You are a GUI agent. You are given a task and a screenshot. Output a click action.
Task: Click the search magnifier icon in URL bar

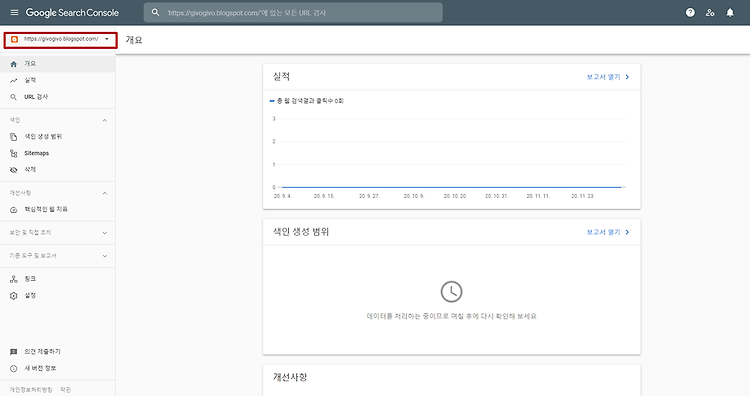pos(155,12)
